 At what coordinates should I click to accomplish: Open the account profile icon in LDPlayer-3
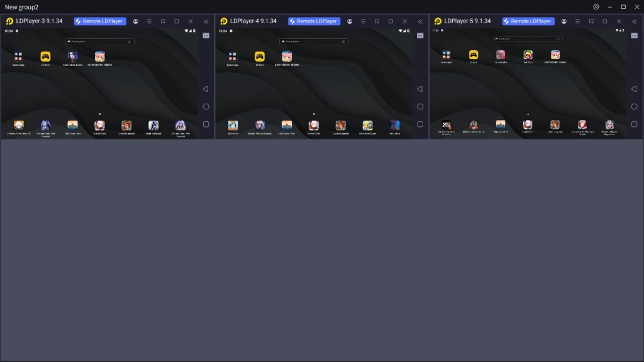(135, 21)
